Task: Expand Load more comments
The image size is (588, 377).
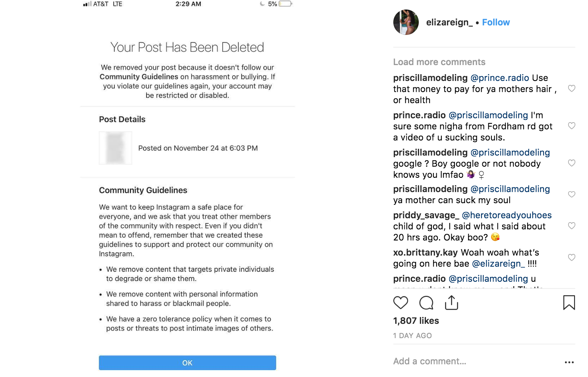Action: [x=439, y=62]
